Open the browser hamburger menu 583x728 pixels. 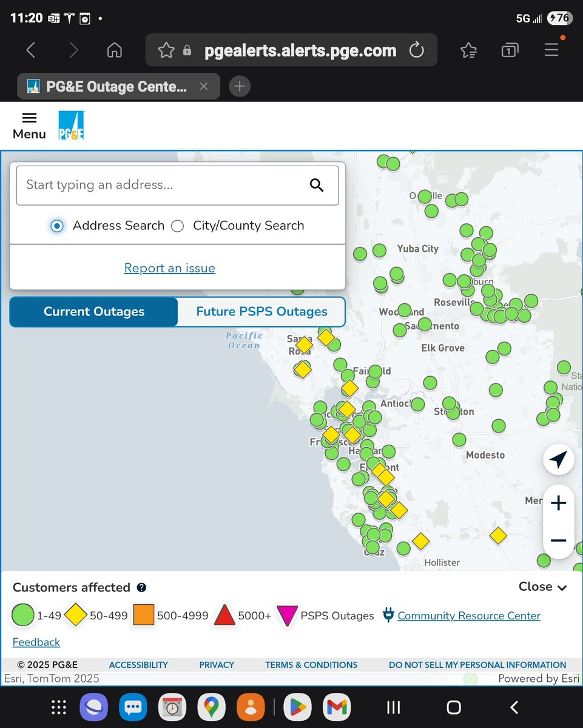[551, 49]
